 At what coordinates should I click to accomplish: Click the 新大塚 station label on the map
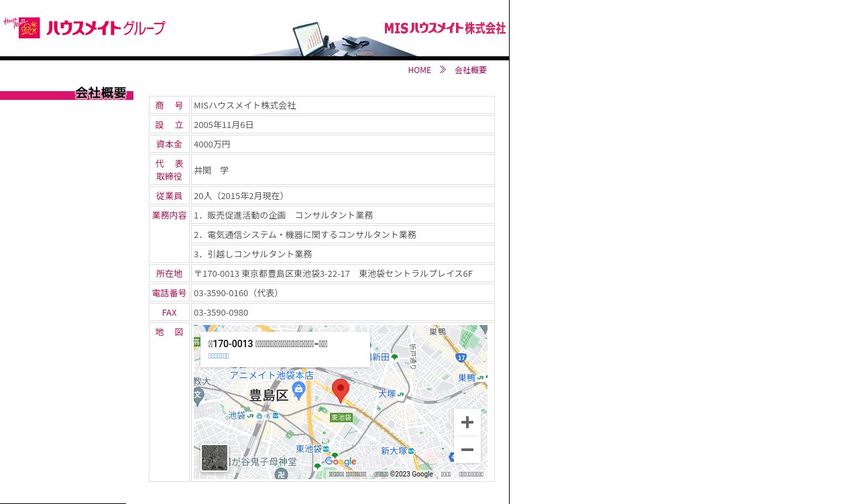(x=394, y=451)
